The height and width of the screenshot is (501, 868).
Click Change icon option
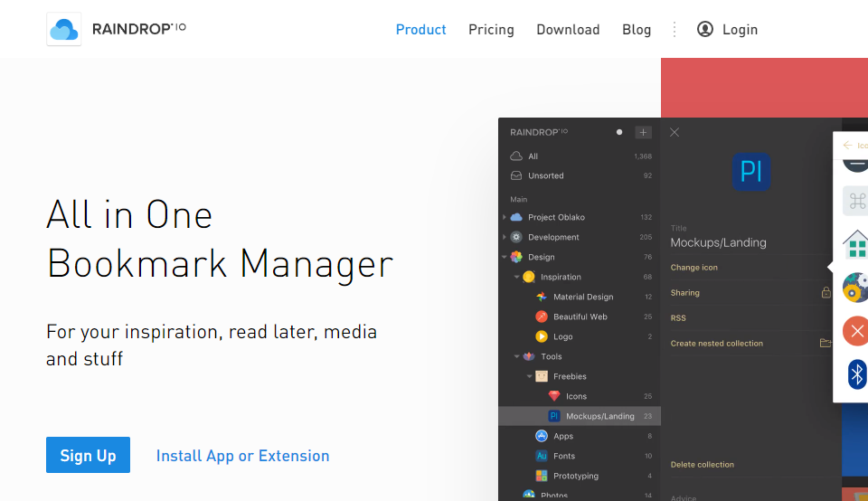[693, 268]
